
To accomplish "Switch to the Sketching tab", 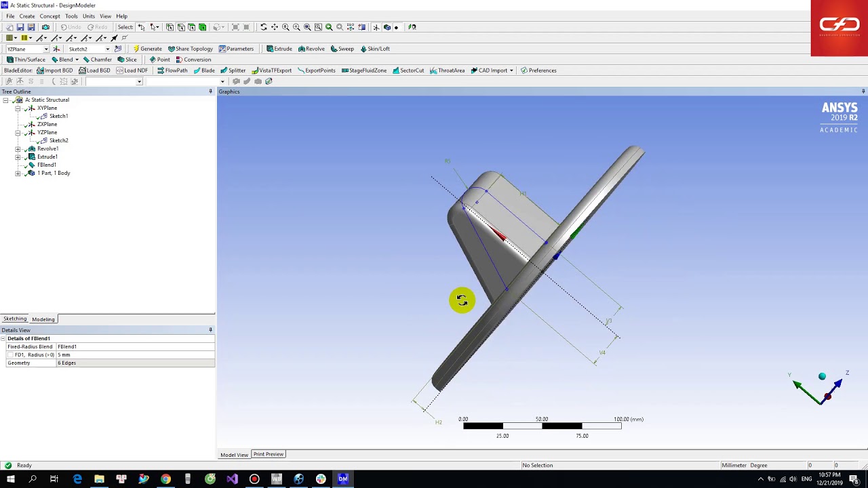I will [x=15, y=319].
